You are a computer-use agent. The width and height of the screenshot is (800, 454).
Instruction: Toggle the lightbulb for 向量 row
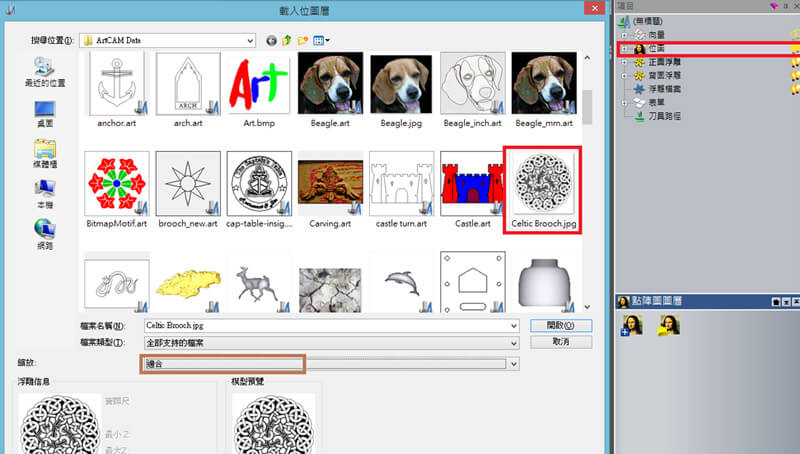click(795, 35)
